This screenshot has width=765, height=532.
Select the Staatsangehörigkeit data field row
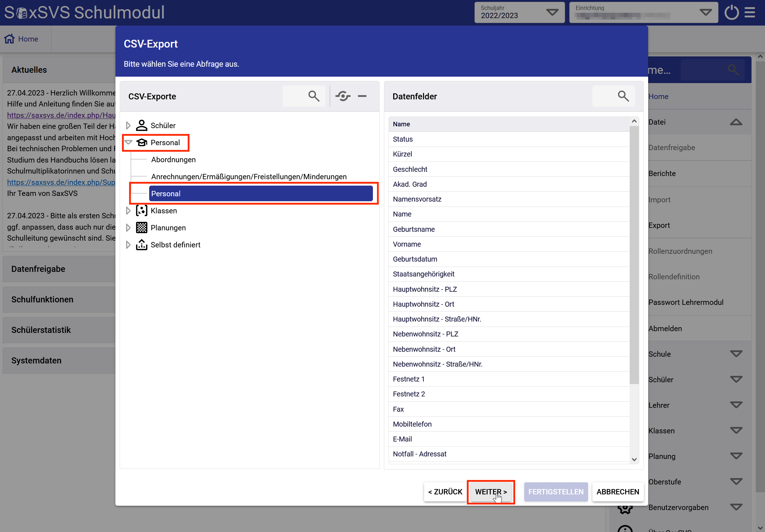click(509, 274)
